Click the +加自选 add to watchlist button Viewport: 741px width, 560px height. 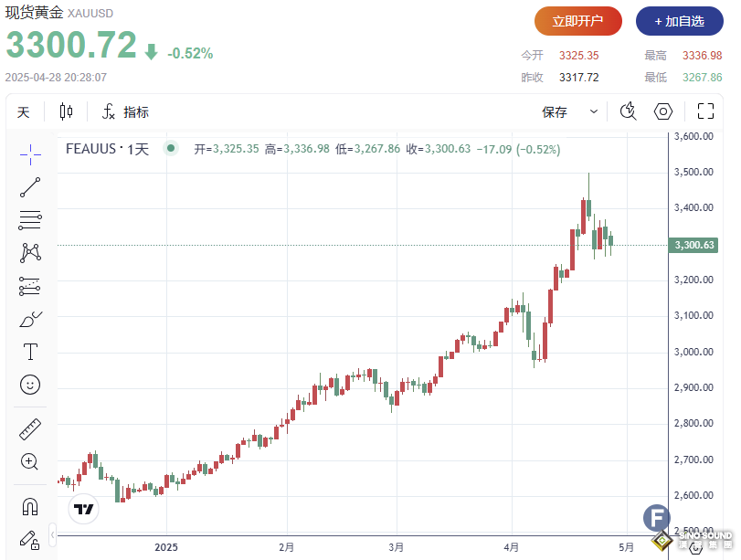(680, 21)
